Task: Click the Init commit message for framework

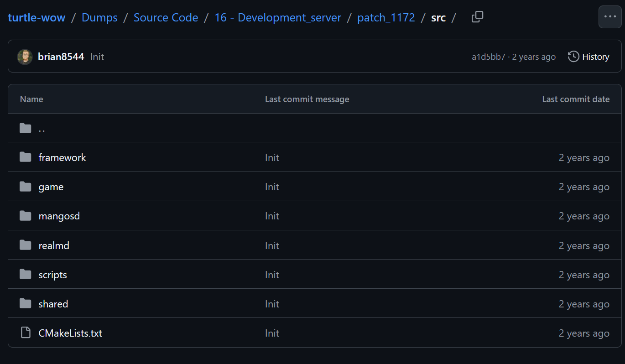Action: tap(272, 157)
